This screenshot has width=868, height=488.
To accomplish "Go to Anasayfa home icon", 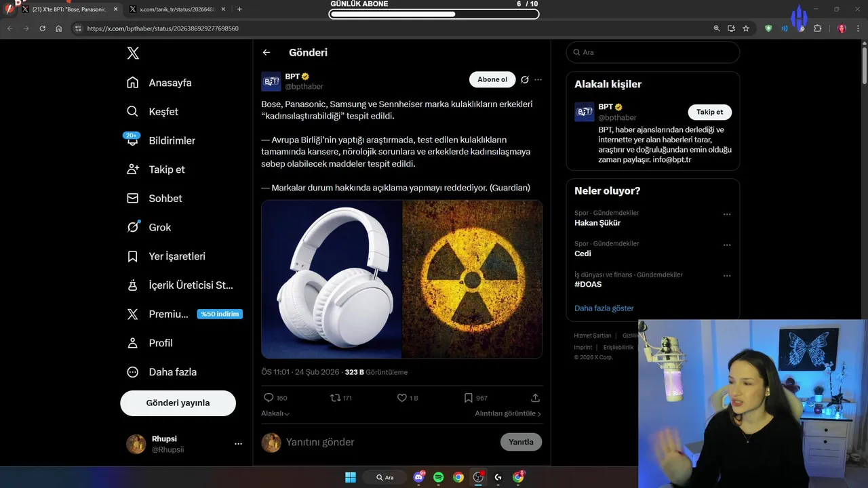I will (133, 83).
